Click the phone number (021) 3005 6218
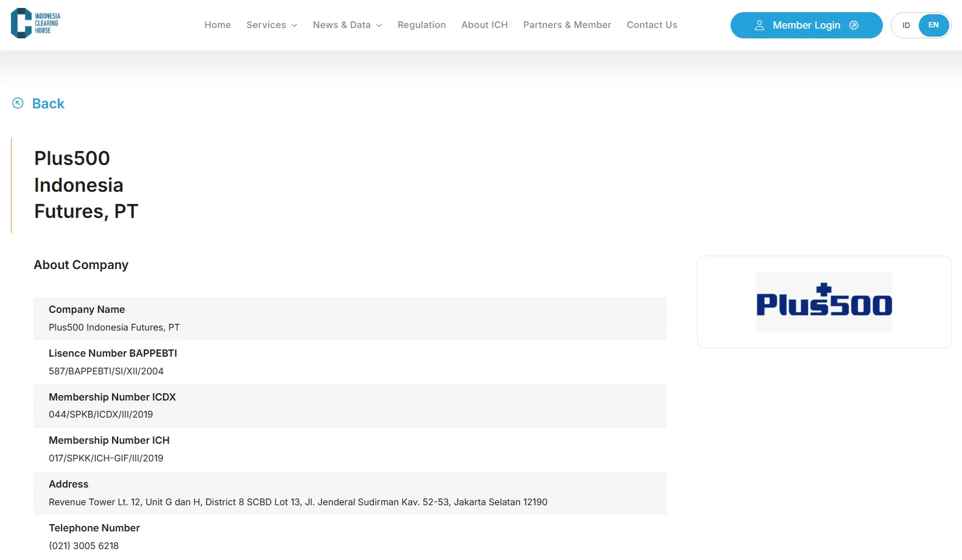Image resolution: width=962 pixels, height=560 pixels. click(x=83, y=546)
